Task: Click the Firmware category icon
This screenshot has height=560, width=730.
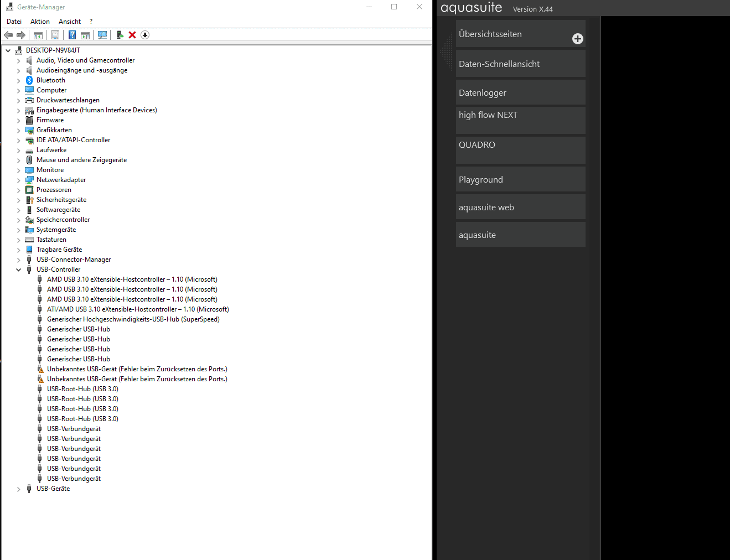Action: click(29, 120)
